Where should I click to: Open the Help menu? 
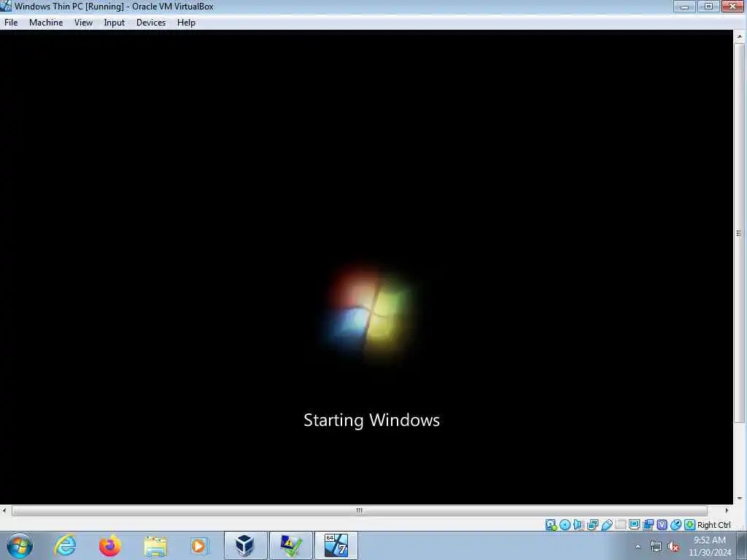(x=186, y=23)
